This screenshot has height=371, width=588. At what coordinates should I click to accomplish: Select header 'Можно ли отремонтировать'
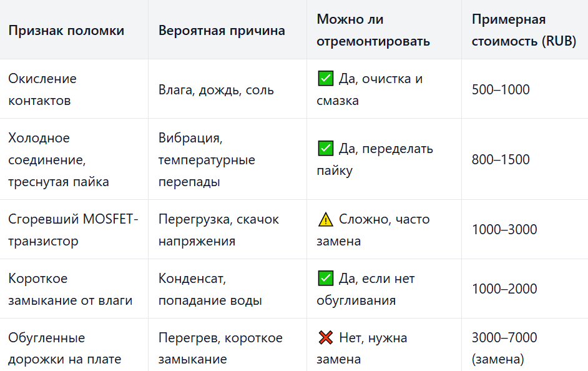373,30
